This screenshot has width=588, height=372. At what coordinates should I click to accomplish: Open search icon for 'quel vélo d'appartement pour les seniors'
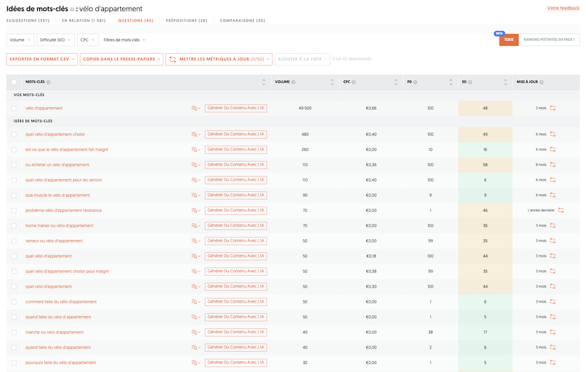point(196,180)
